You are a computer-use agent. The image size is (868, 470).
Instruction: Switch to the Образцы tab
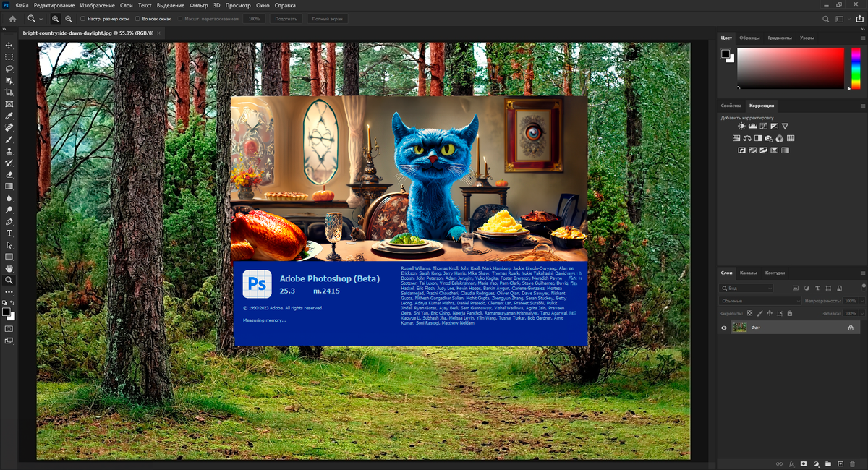point(749,38)
